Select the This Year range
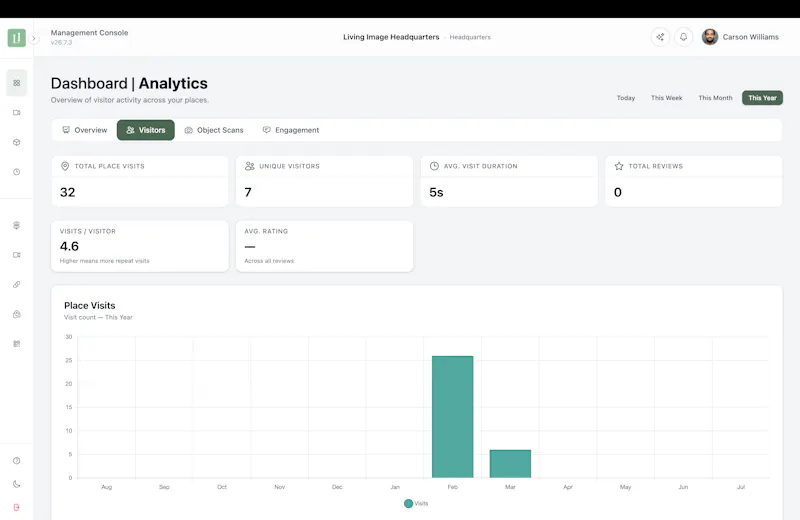800x520 pixels. (x=762, y=98)
